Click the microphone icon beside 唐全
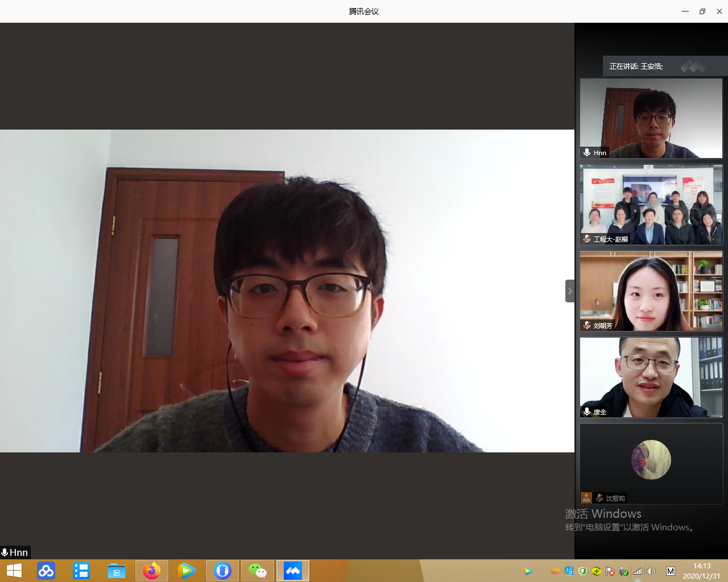This screenshot has width=728, height=582. pyautogui.click(x=587, y=411)
